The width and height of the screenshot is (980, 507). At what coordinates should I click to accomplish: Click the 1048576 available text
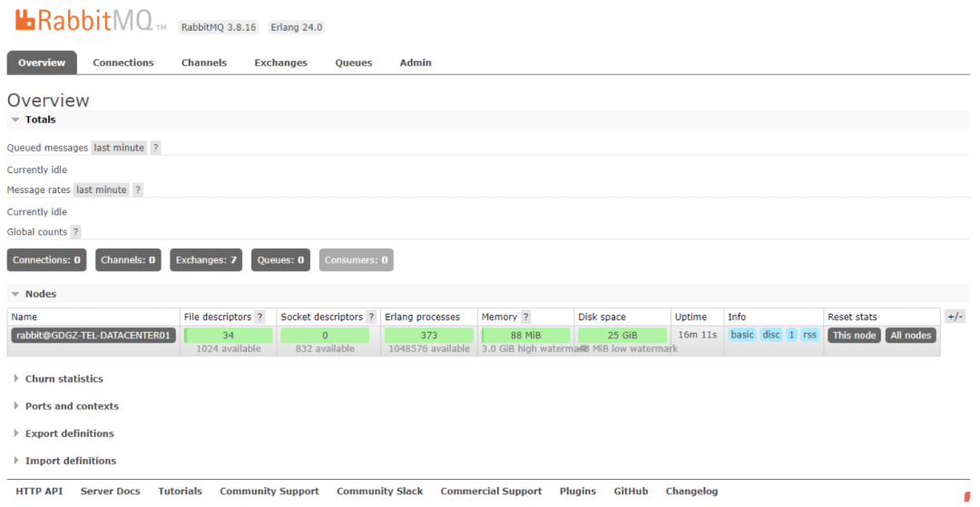pyautogui.click(x=428, y=349)
